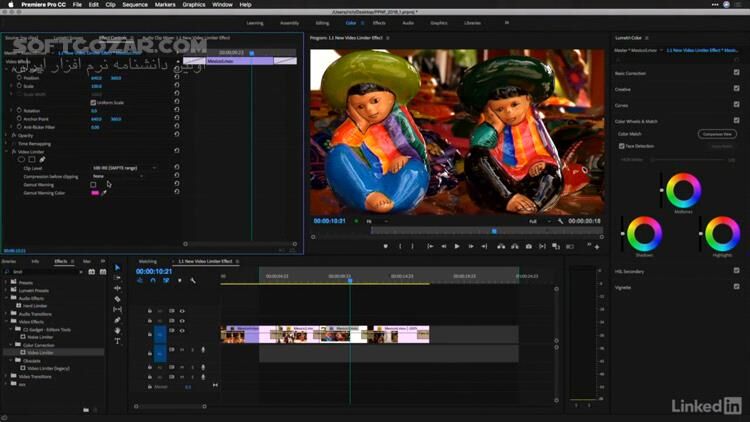Open the Graphics menu
Viewport: 750px width, 422px height.
[x=194, y=4]
